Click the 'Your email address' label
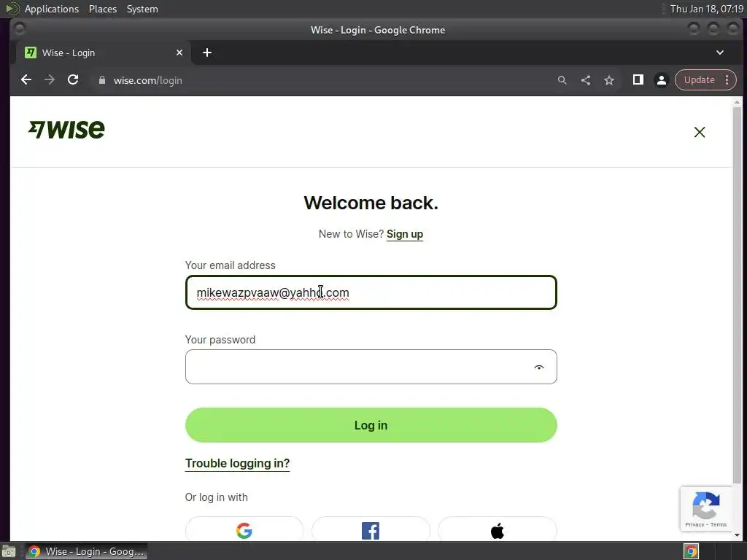Screen dimensions: 747x560 [230, 265]
